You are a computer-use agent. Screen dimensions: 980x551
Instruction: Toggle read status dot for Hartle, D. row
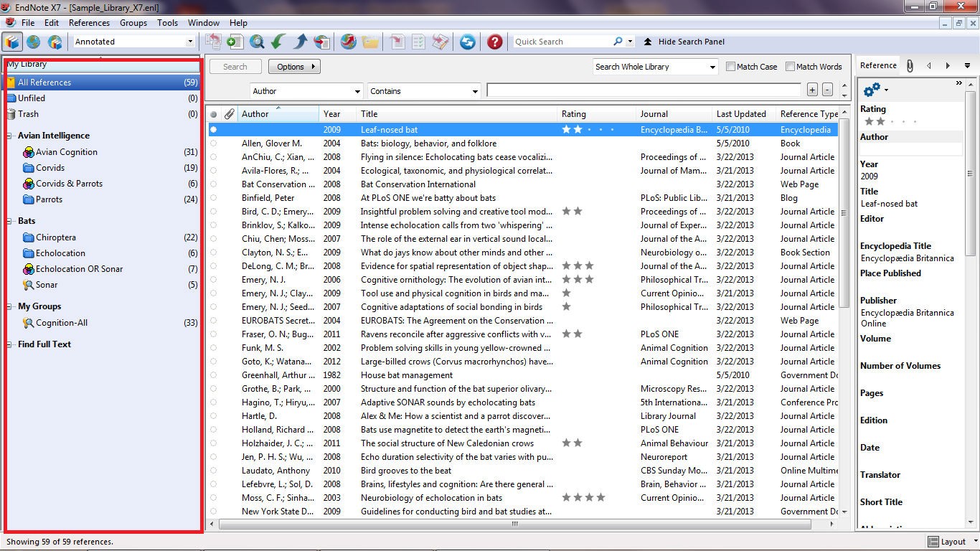[x=213, y=416]
